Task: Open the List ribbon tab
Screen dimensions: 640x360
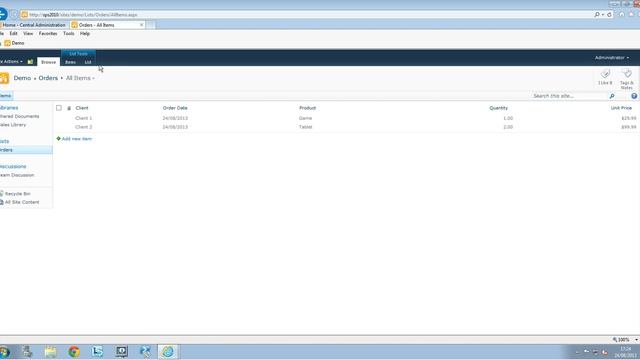Action: 88,62
